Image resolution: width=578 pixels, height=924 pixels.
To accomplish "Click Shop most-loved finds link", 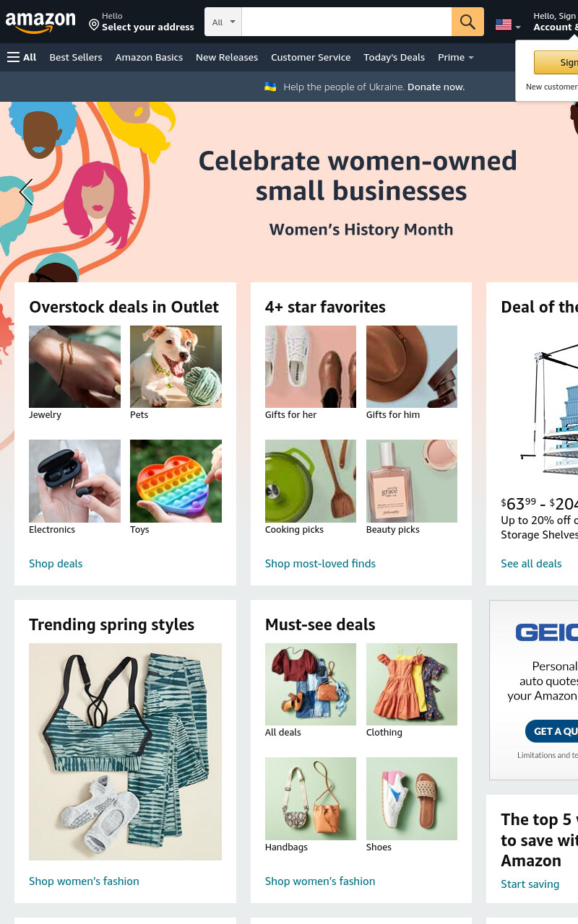I will click(x=320, y=563).
